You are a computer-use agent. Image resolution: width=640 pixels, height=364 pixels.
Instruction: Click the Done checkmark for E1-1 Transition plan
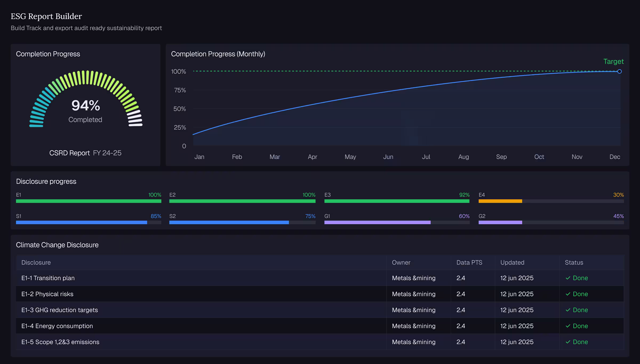coord(568,278)
